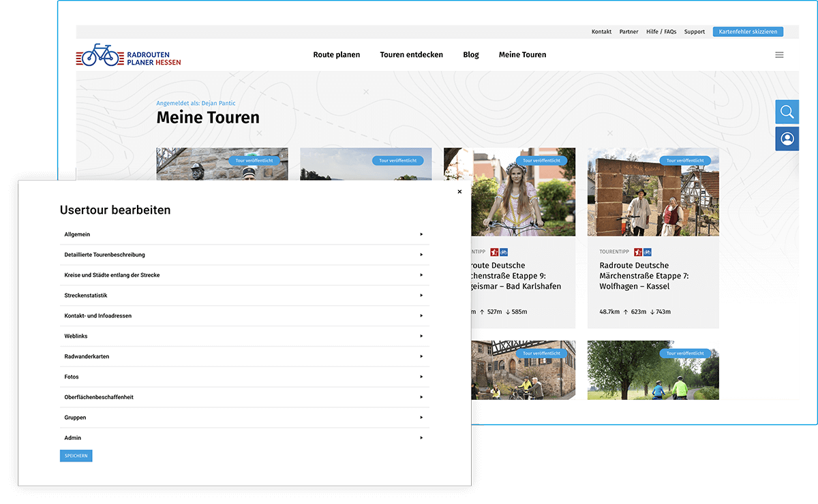Click the published badge on the courtyard photo
818x504 pixels.
tap(541, 353)
